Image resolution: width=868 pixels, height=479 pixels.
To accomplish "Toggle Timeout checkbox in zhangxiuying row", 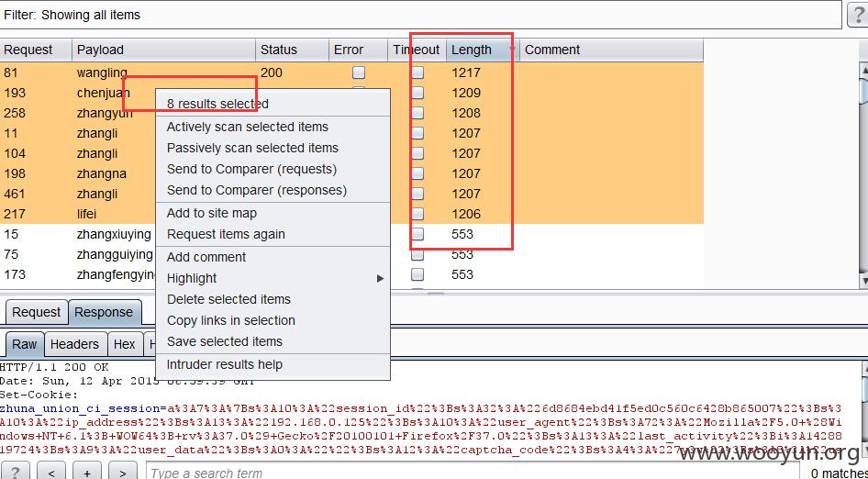I will click(x=417, y=234).
